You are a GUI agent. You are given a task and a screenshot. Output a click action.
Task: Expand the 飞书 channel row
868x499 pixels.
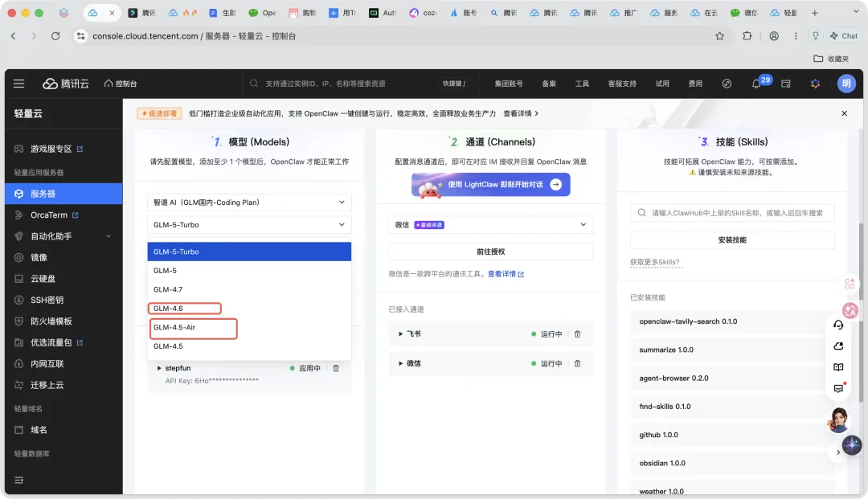pos(400,334)
